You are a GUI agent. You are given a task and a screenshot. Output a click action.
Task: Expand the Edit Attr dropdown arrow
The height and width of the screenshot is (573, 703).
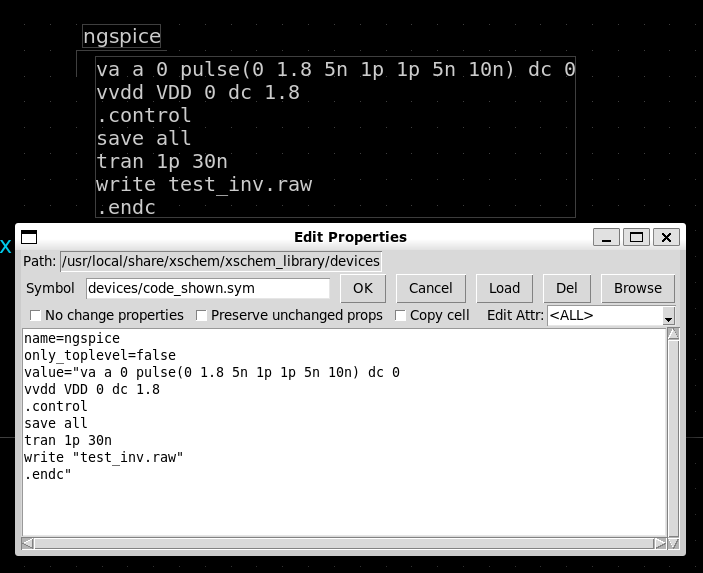[668, 316]
